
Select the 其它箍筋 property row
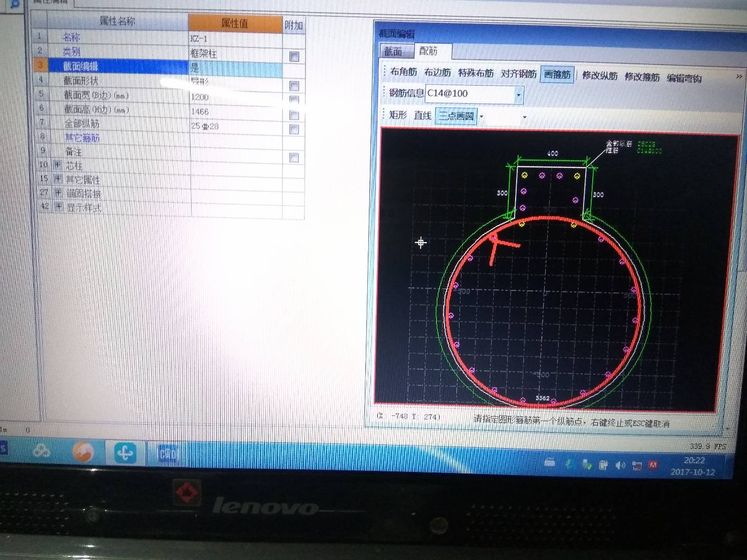point(119,137)
